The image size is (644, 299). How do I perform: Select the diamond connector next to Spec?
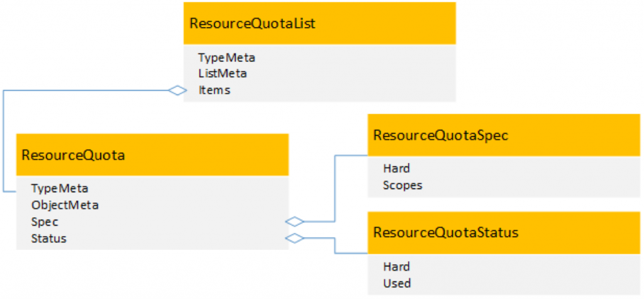(294, 222)
